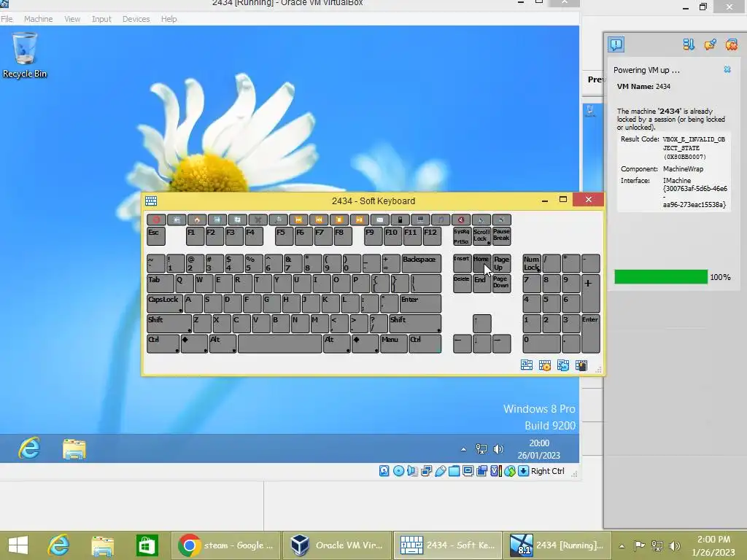Open the Help menu
Screen dimensions: 747x560
tap(169, 19)
